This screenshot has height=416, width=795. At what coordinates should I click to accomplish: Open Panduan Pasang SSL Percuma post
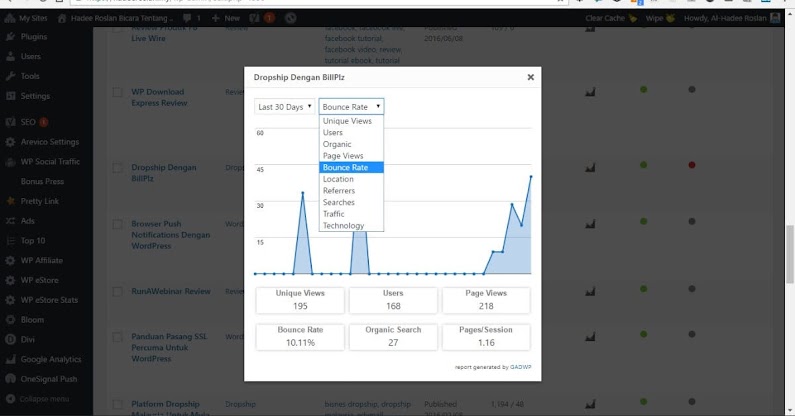(169, 348)
